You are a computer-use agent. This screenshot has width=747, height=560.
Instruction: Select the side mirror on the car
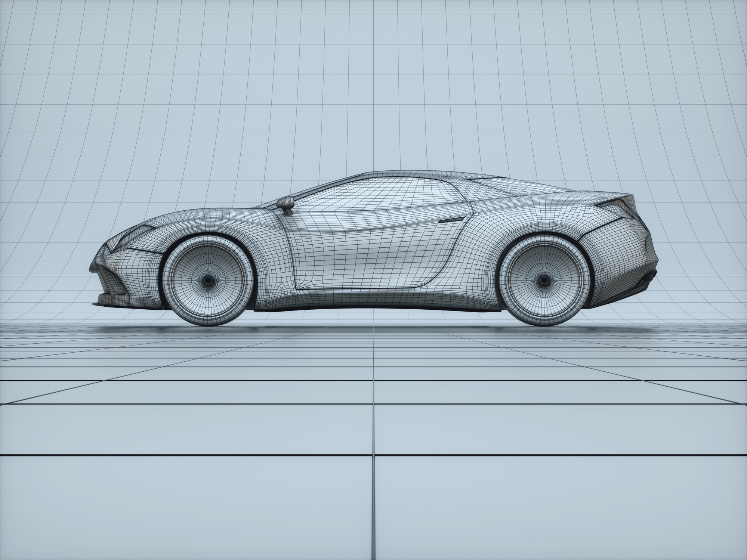click(285, 203)
